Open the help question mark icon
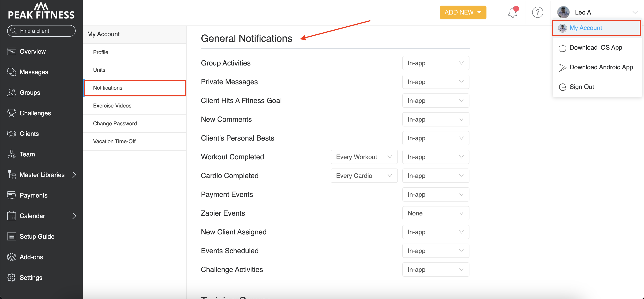644x299 pixels. click(537, 12)
